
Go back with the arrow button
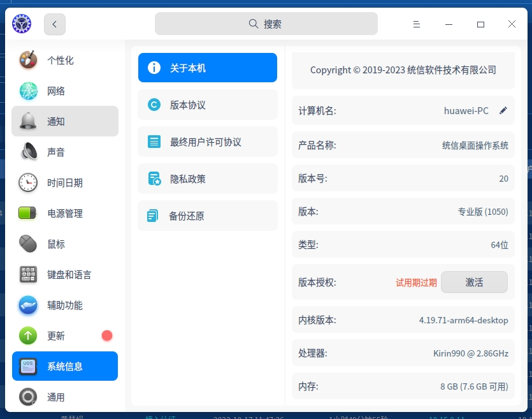click(x=55, y=24)
